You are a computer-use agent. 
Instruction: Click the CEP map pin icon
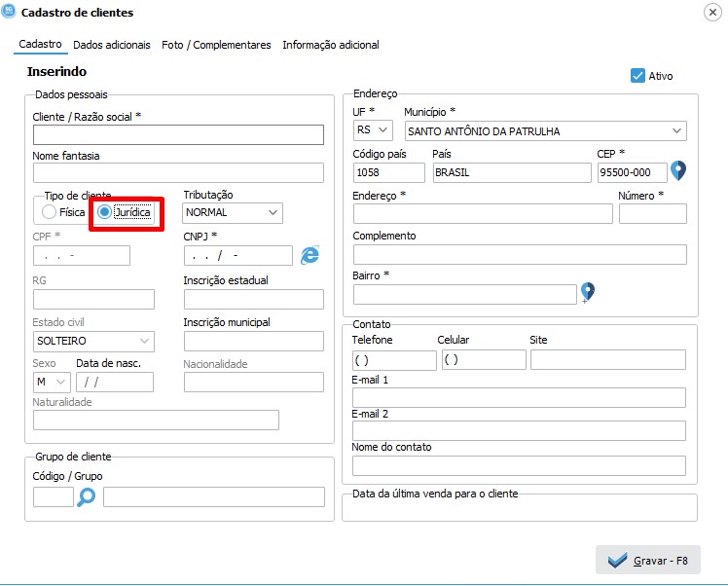(x=678, y=171)
